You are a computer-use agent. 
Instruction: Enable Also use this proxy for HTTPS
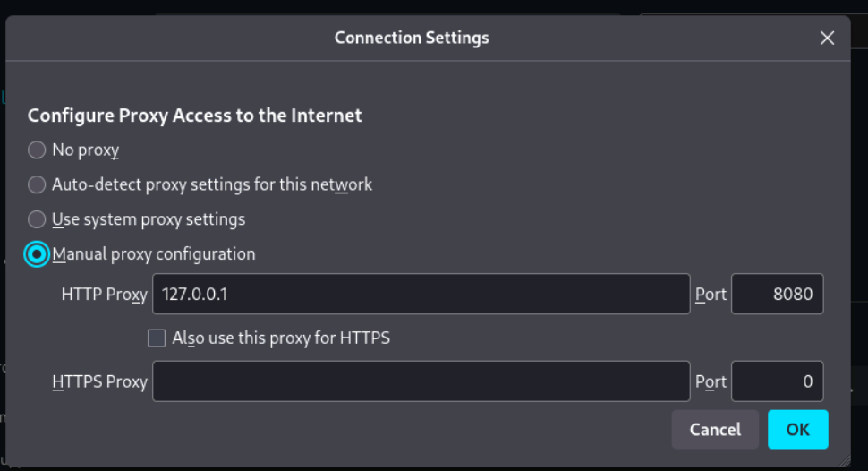click(157, 338)
